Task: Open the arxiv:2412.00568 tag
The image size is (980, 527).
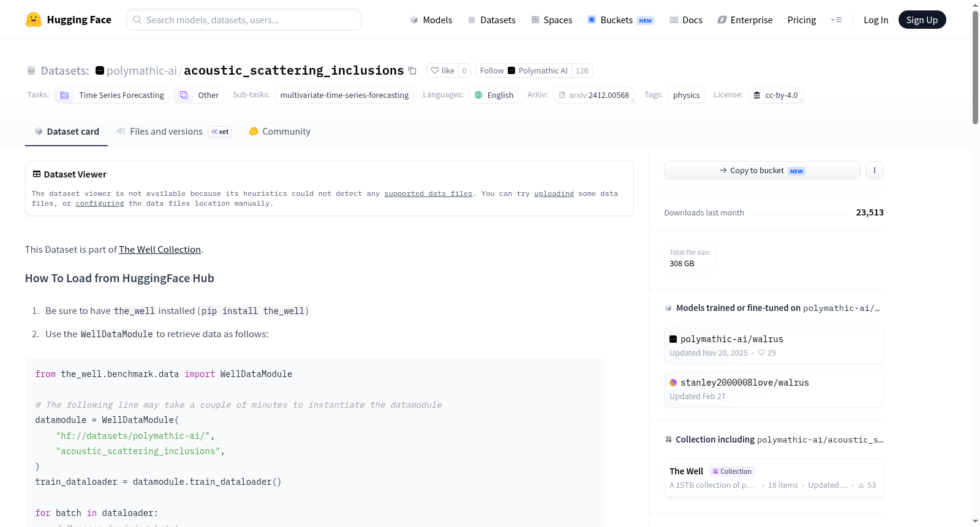Action: click(x=594, y=95)
